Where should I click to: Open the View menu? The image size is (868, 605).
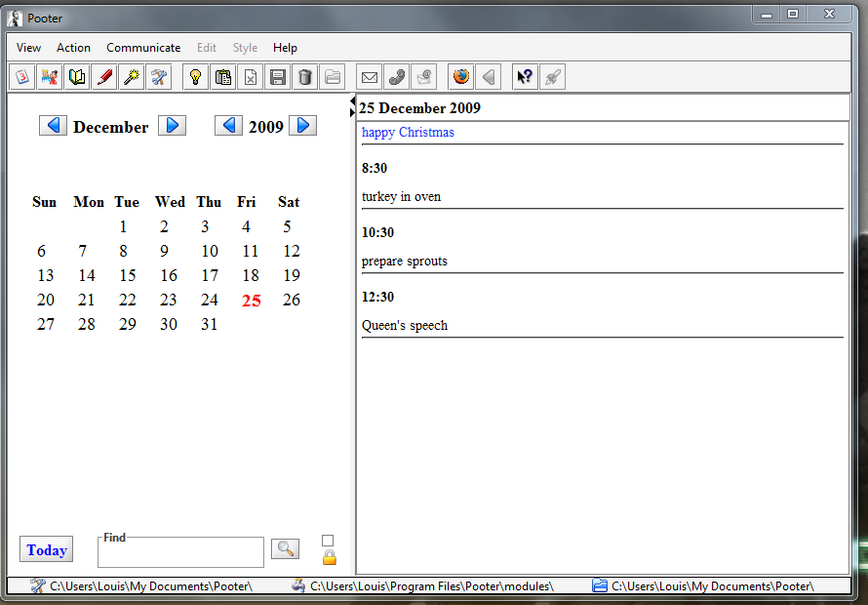[29, 48]
